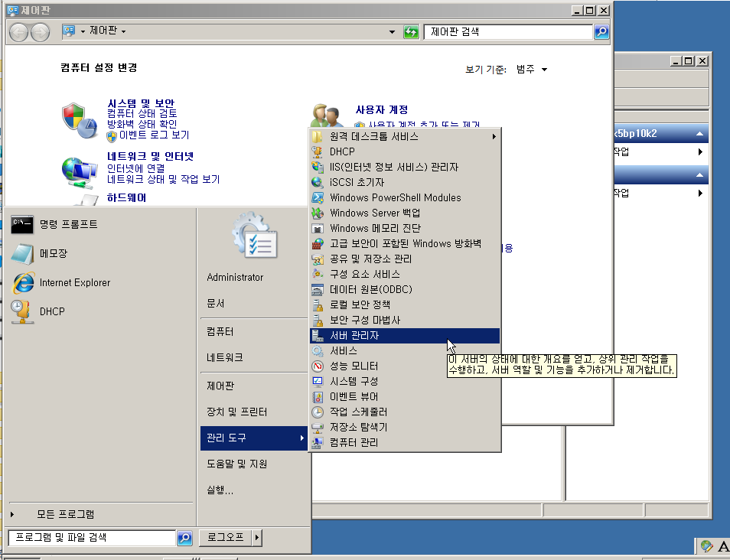Open 관리 도구 menu entry
Image resolution: width=730 pixels, height=560 pixels.
[x=254, y=438]
